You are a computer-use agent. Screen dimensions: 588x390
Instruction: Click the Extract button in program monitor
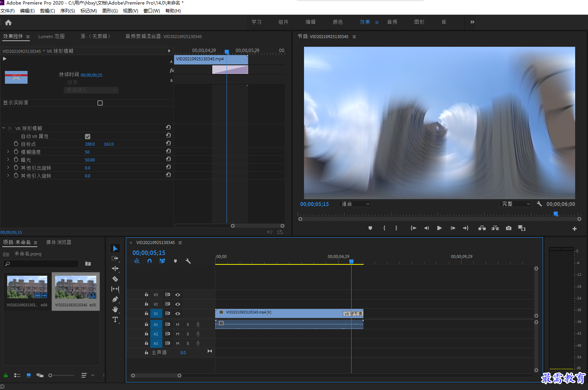(x=495, y=228)
